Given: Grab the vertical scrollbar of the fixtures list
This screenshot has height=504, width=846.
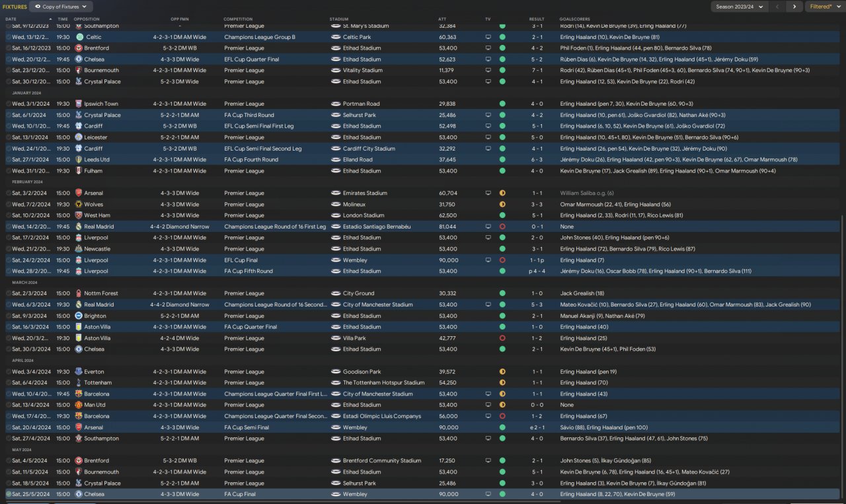Looking at the screenshot, I should (x=843, y=357).
